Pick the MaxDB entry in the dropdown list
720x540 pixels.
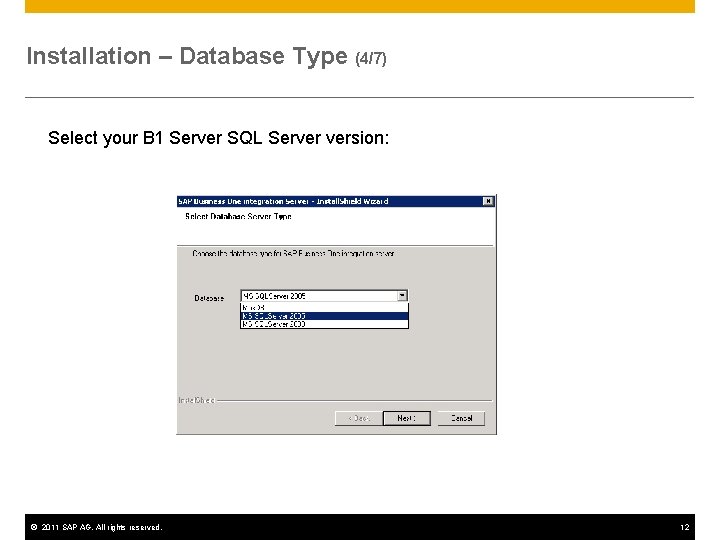324,308
